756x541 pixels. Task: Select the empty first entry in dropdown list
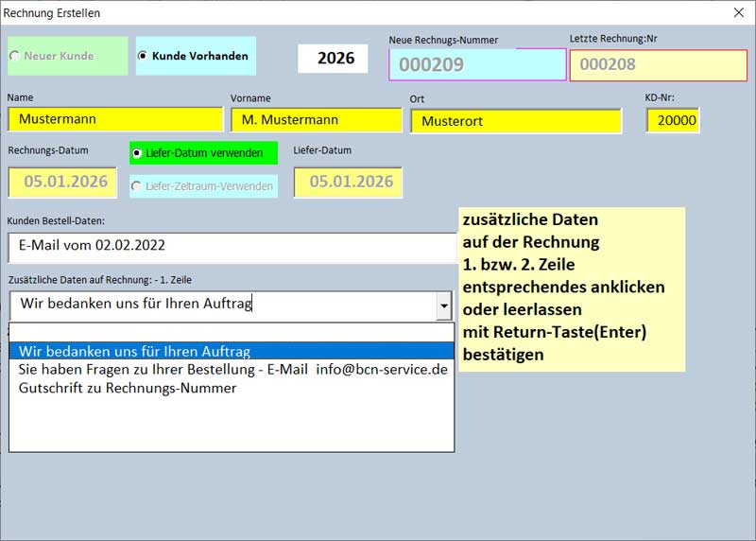click(231, 332)
